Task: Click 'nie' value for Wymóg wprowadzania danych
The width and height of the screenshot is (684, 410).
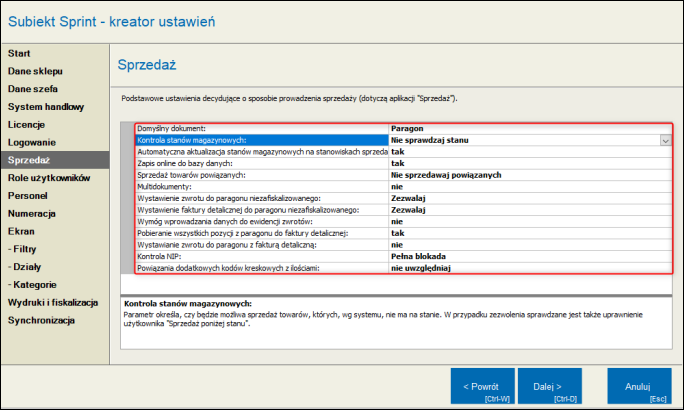Action: pyautogui.click(x=530, y=222)
